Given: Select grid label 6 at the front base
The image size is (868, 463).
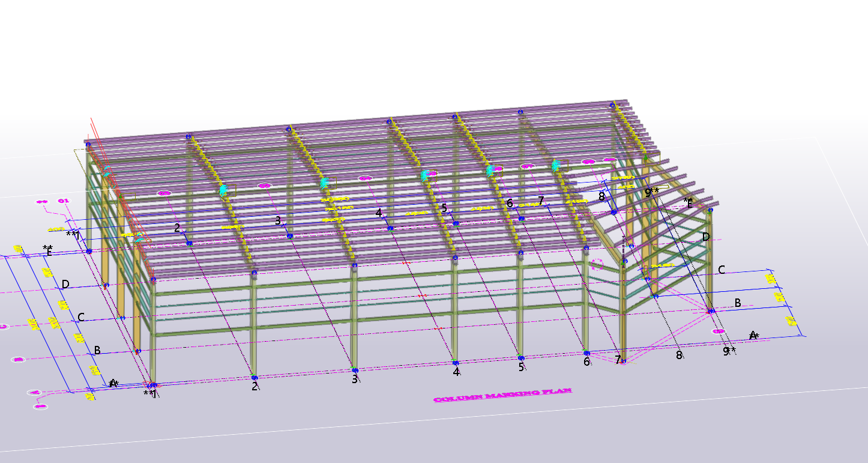Looking at the screenshot, I should tap(586, 362).
